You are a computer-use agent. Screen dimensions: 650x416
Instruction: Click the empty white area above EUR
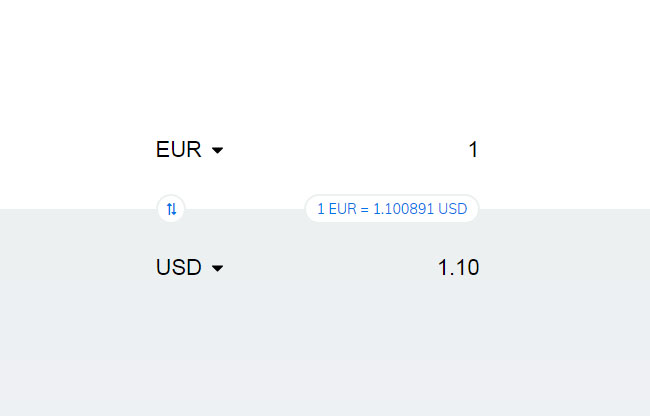[x=325, y=60]
